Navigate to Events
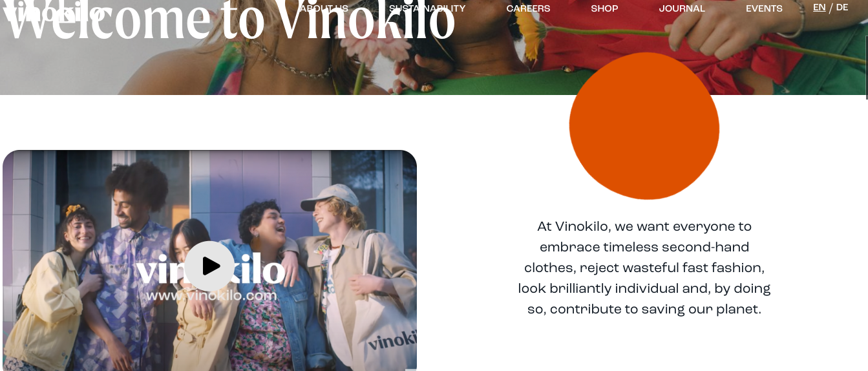Viewport: 868px width, 371px height. pyautogui.click(x=764, y=8)
